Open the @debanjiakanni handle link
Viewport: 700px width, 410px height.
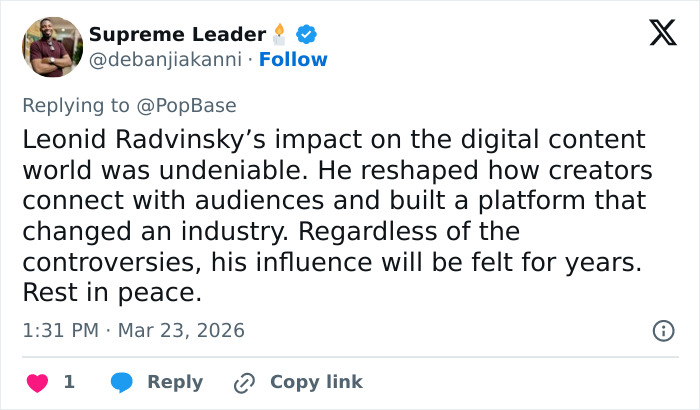pos(166,60)
